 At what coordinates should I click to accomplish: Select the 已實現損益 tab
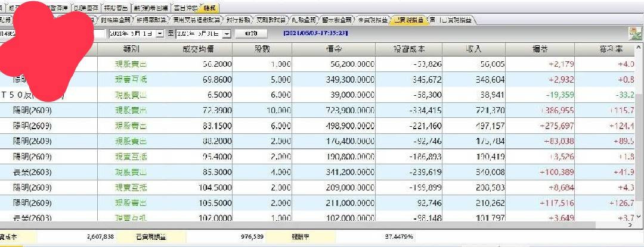click(408, 20)
